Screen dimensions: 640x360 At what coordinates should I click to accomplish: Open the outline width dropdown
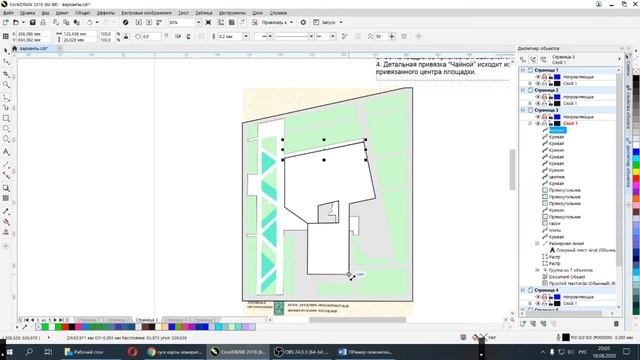tap(246, 36)
